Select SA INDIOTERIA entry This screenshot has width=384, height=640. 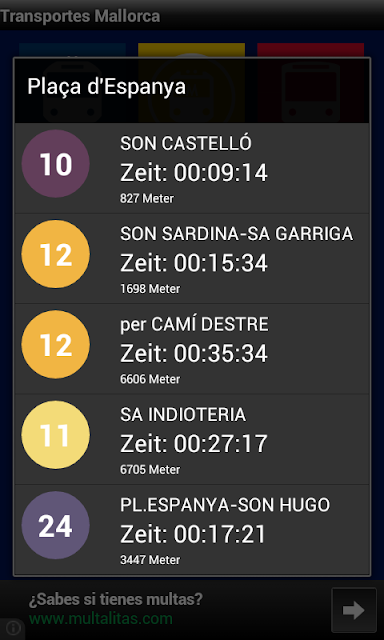pos(192,440)
